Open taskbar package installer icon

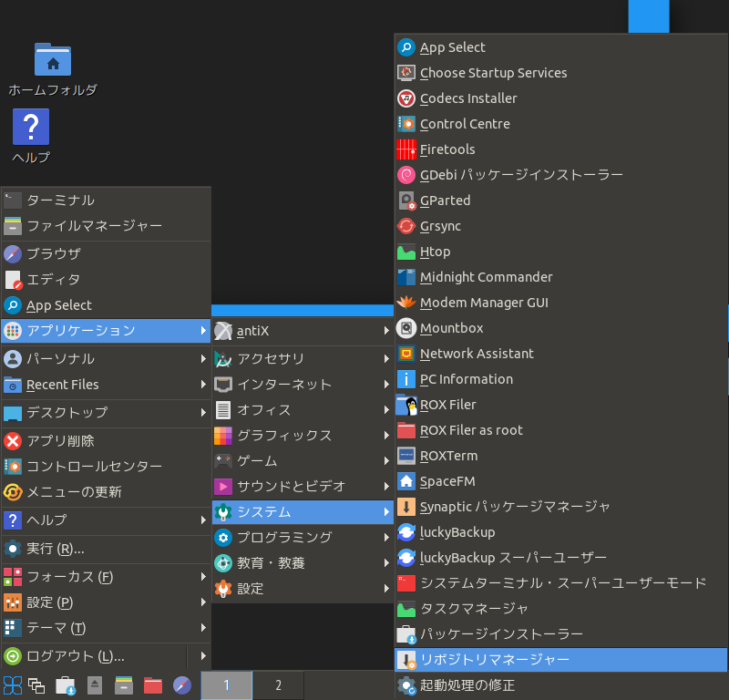tap(65, 685)
